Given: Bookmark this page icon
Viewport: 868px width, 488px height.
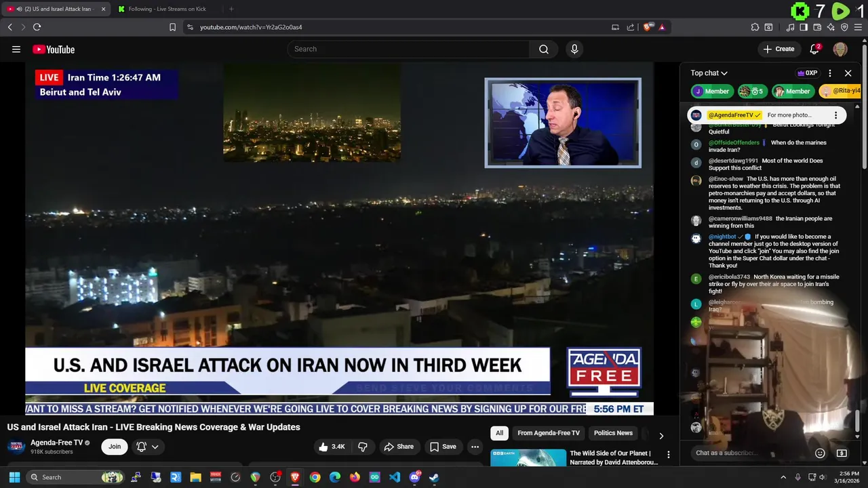Looking at the screenshot, I should pos(172,27).
